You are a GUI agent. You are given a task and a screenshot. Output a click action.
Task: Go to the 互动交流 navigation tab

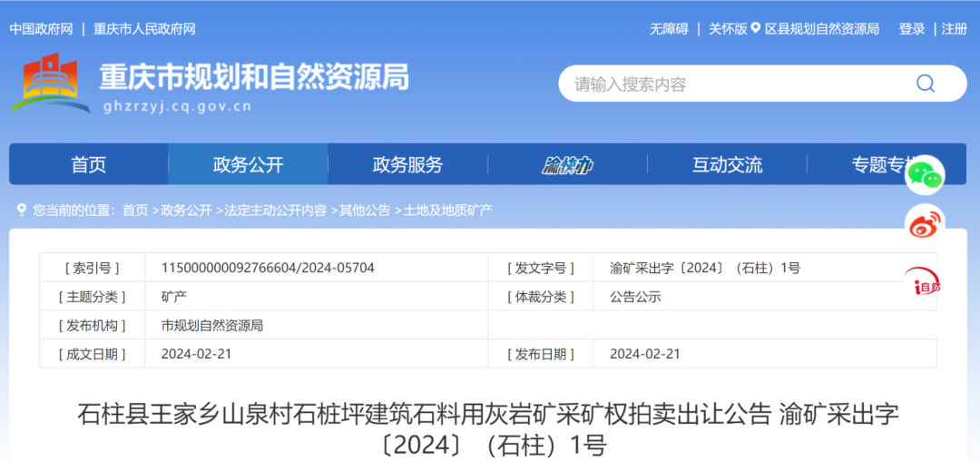click(727, 165)
